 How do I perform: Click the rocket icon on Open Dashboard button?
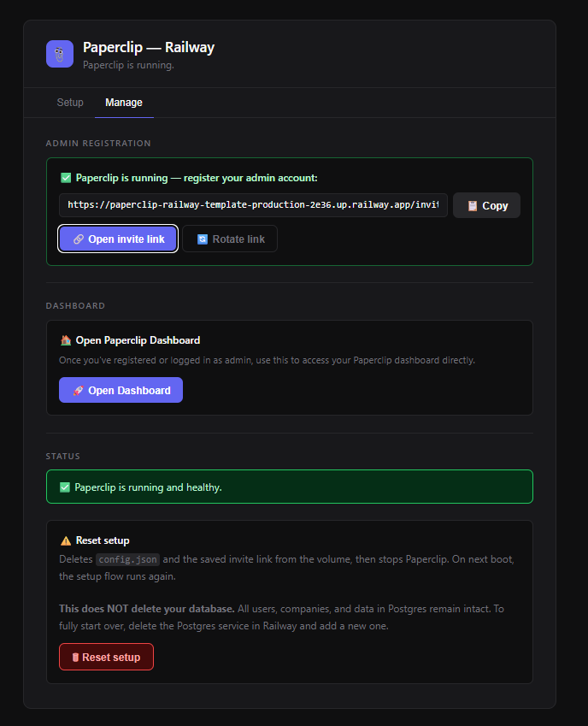pyautogui.click(x=78, y=390)
